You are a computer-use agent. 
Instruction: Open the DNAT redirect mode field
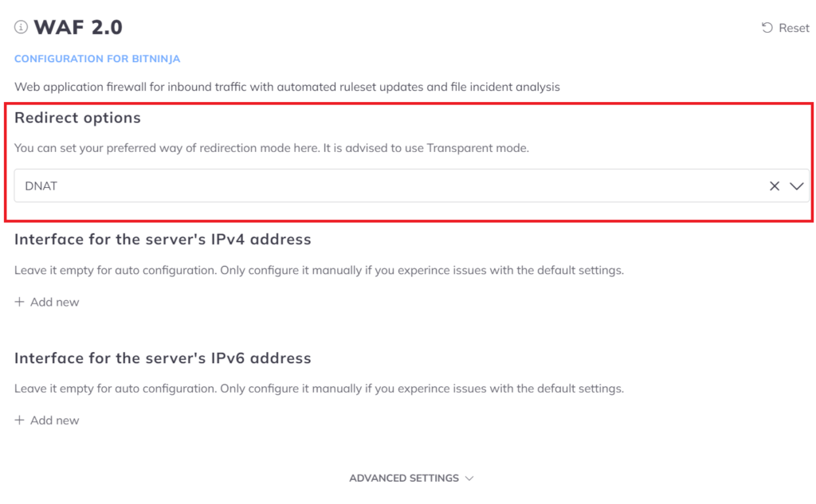(x=412, y=186)
